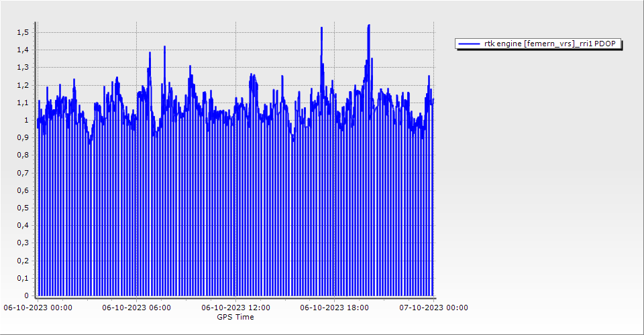Click the y-axis value '1,3'
The height and width of the screenshot is (335, 644).
(x=23, y=68)
